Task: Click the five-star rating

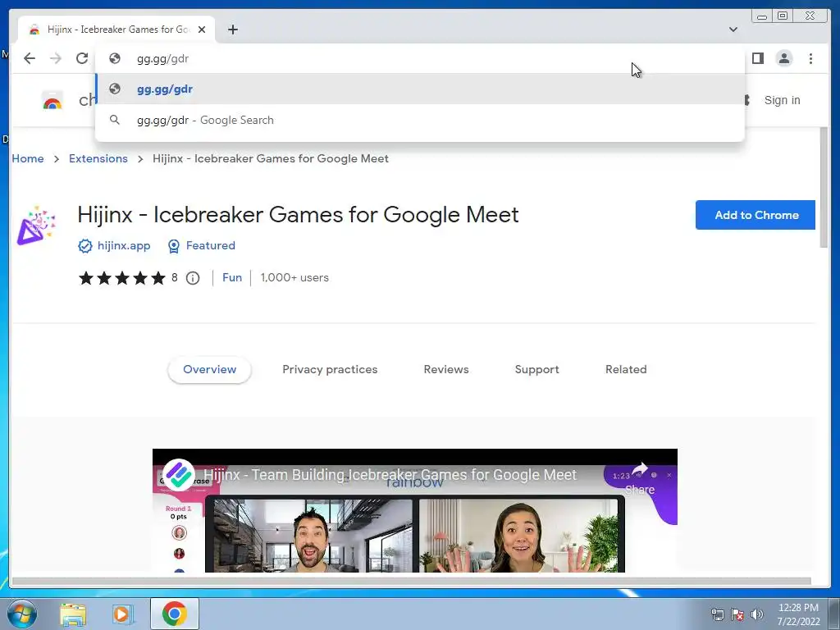Action: coord(122,278)
